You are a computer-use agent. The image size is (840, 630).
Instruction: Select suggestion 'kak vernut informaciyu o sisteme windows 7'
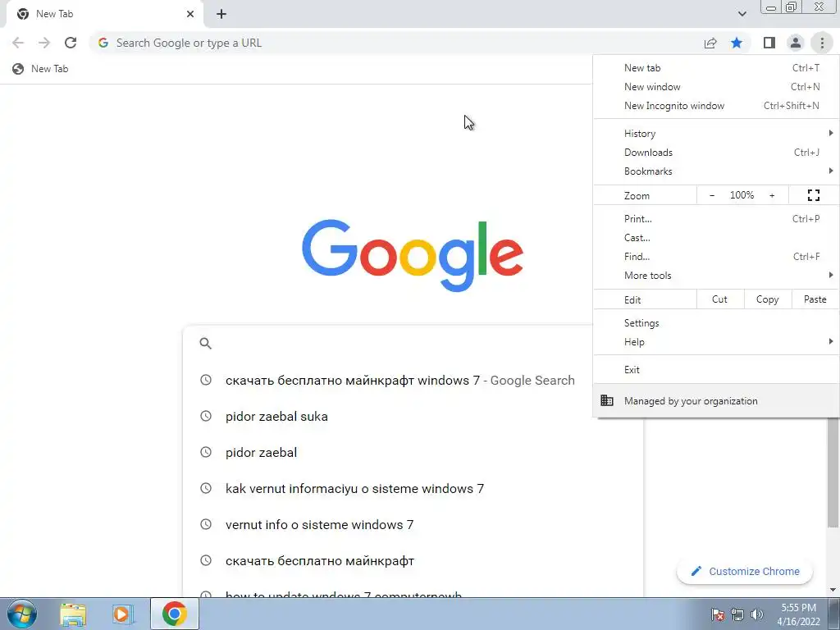tap(413, 489)
